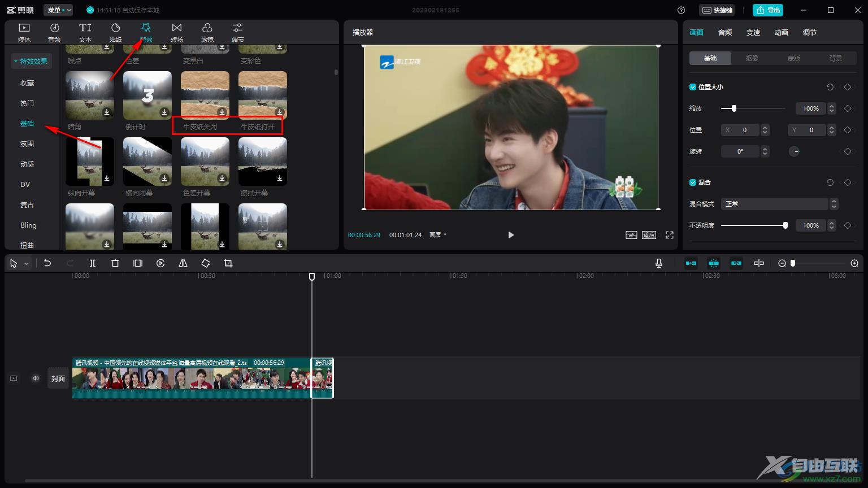The width and height of the screenshot is (868, 488).
Task: Select the 动感 dynamic category
Action: click(27, 164)
